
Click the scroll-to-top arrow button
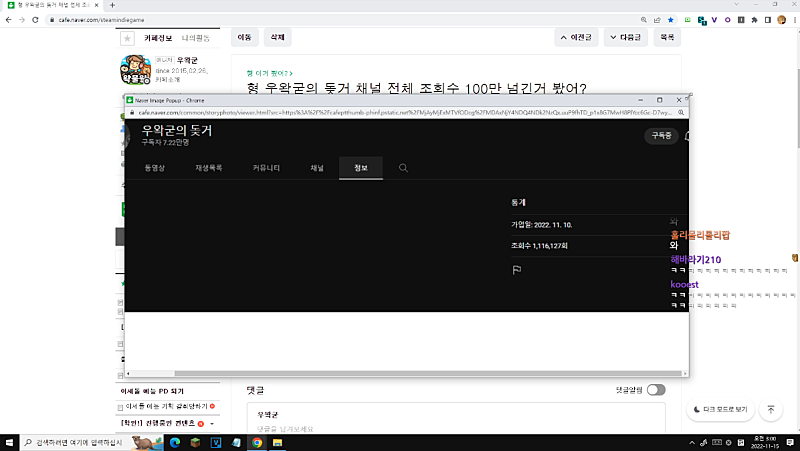click(x=770, y=409)
